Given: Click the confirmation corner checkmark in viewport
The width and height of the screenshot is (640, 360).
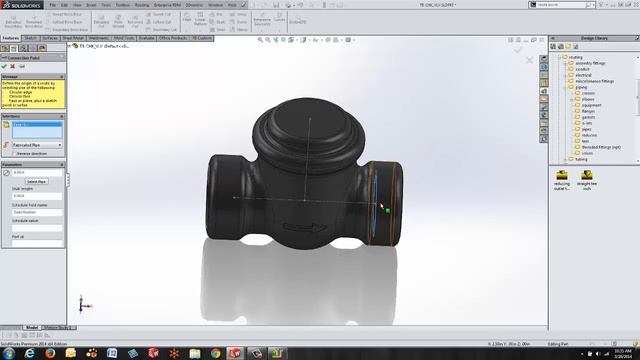Looking at the screenshot, I should (518, 50).
